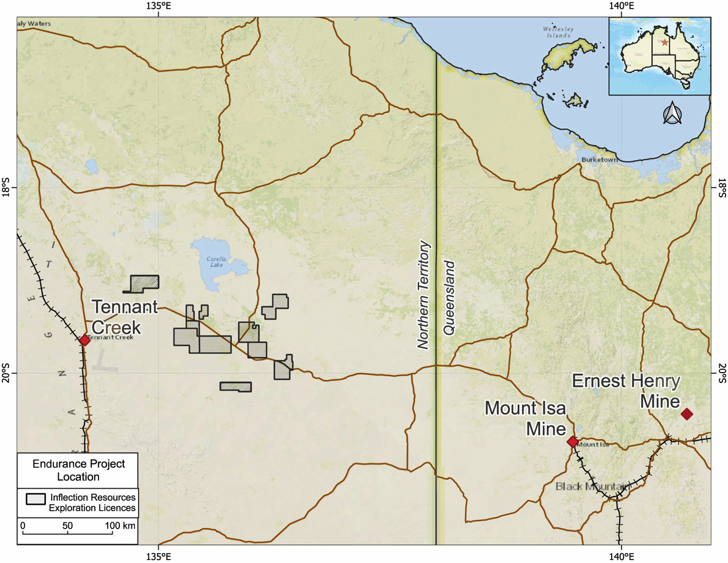Click the 'Endurance Project Location' title box

tap(78, 470)
